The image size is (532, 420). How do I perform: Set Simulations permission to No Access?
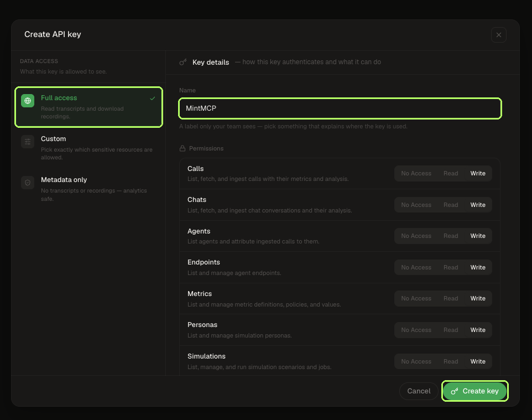[416, 361]
